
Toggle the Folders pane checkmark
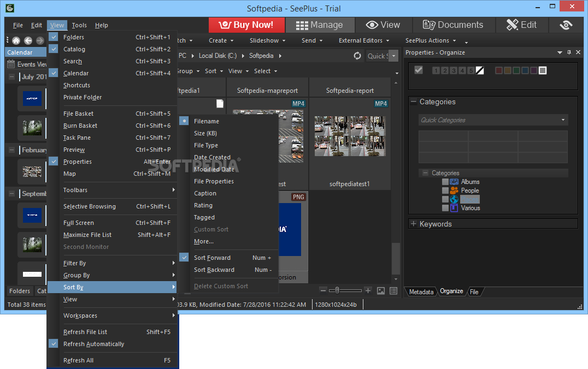coord(54,37)
